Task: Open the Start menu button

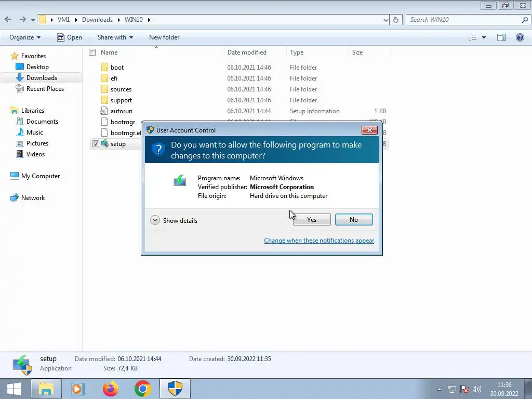Action: (x=14, y=389)
